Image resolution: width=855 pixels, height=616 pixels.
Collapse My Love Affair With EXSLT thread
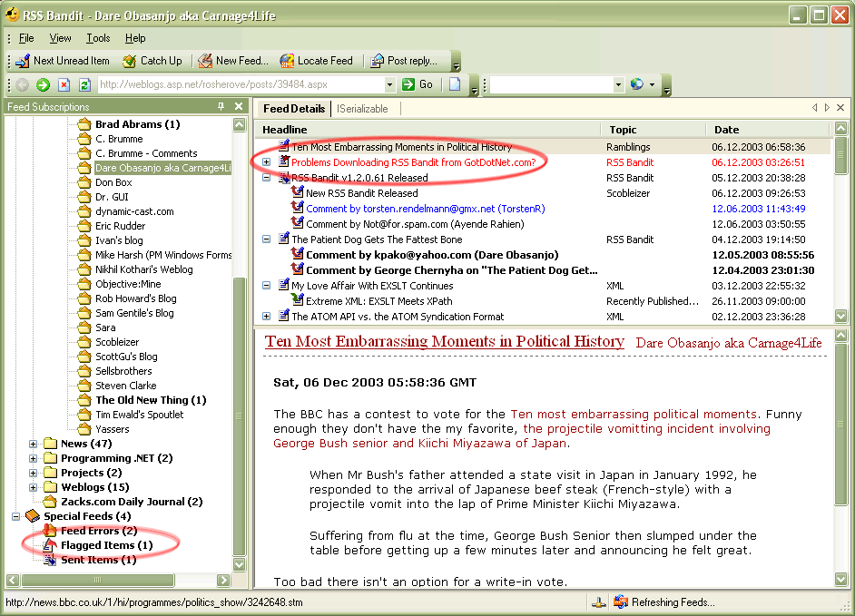point(266,285)
